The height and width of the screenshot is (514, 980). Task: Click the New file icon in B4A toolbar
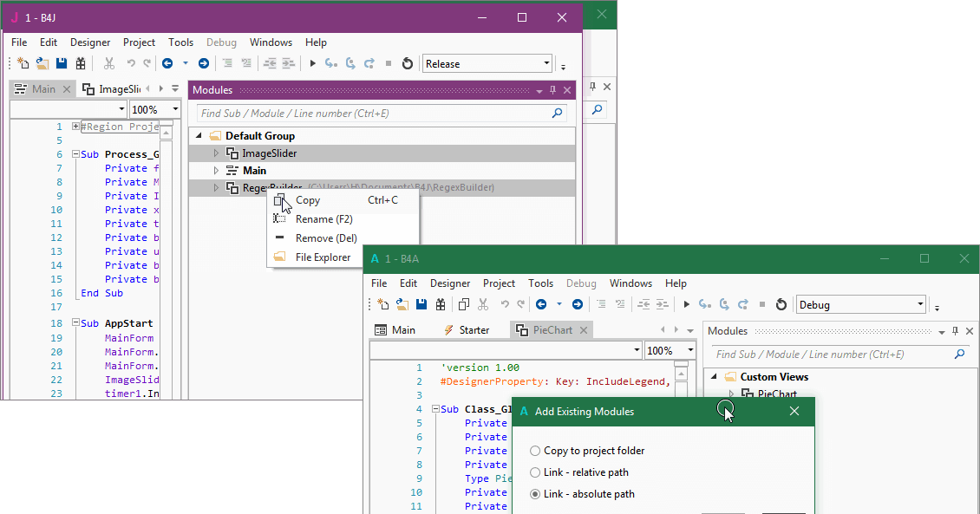[384, 304]
